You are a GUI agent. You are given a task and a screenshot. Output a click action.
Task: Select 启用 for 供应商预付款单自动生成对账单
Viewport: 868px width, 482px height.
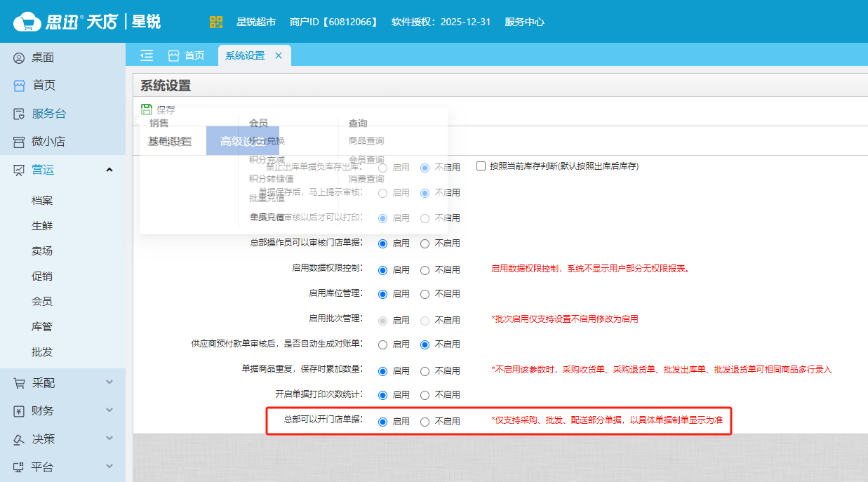tap(382, 344)
